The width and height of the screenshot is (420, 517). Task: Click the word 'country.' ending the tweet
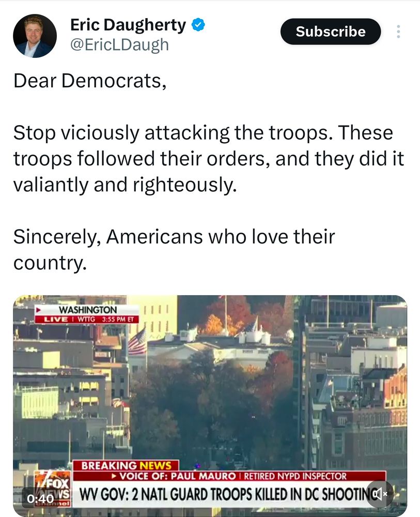coord(50,263)
